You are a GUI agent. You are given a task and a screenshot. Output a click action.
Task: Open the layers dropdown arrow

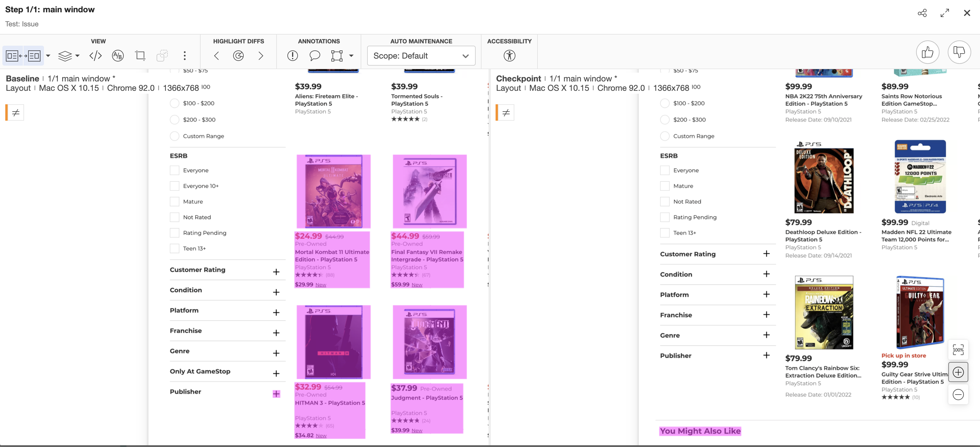click(x=78, y=56)
